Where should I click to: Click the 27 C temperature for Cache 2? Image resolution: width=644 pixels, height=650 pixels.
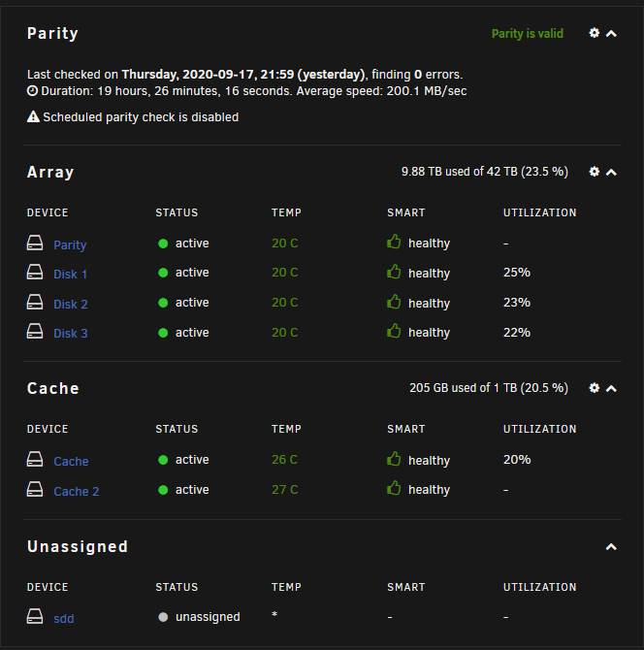285,490
